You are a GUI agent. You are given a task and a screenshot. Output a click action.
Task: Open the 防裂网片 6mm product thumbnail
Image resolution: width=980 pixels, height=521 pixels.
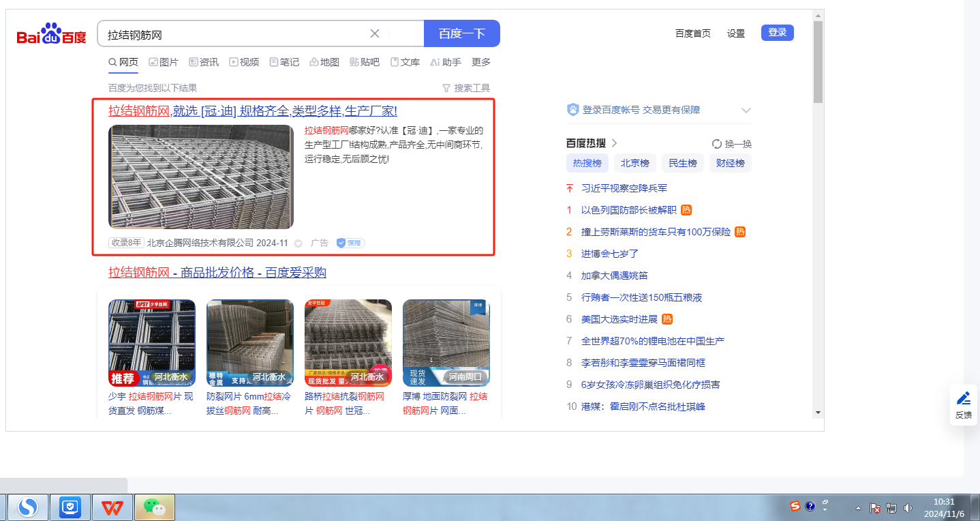(x=250, y=343)
